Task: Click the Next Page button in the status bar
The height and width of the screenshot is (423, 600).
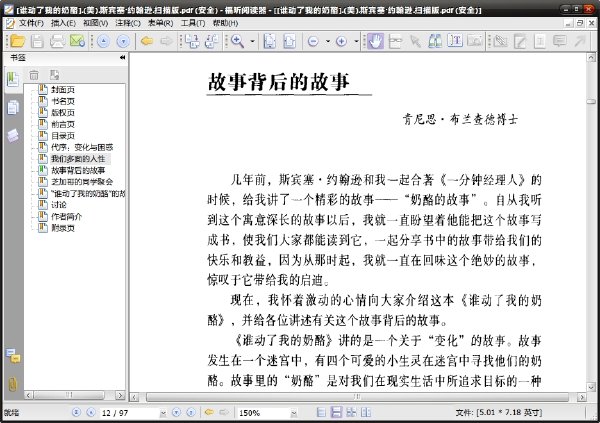Action: [x=176, y=412]
